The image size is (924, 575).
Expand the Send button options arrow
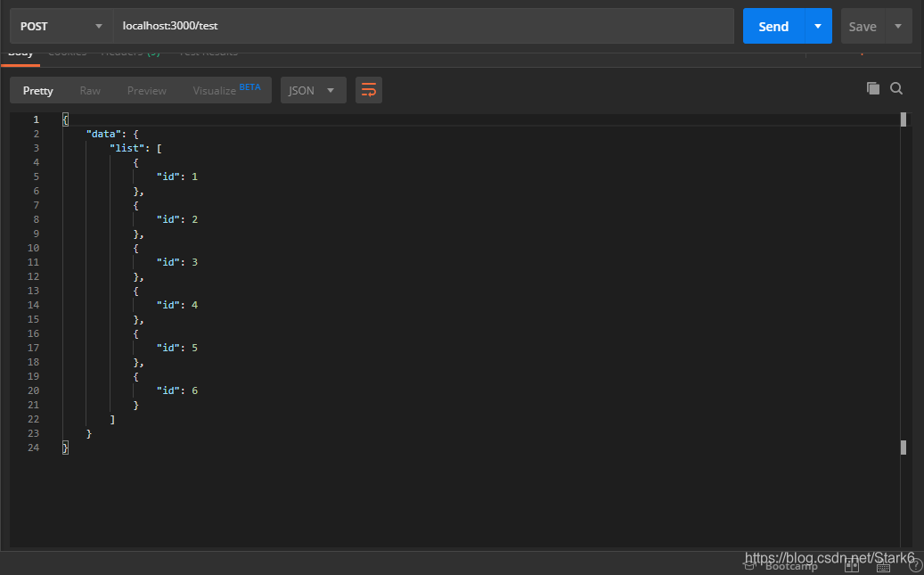tap(817, 27)
